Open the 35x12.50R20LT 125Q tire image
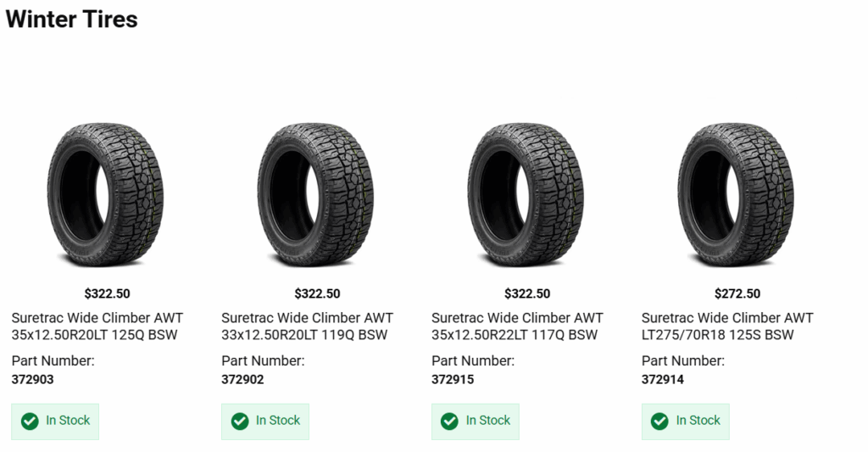The width and height of the screenshot is (868, 452). (105, 194)
